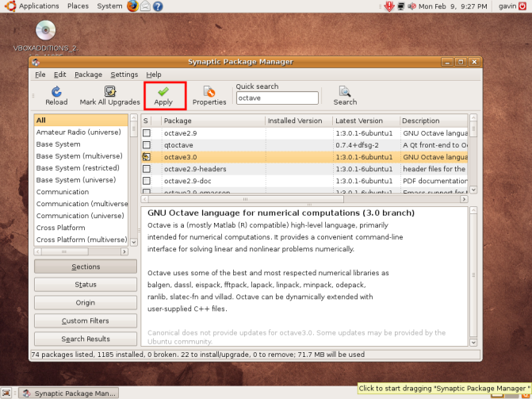Viewport: 532px width, 399px height.
Task: Open the Help menu in Synaptic
Action: (x=154, y=75)
